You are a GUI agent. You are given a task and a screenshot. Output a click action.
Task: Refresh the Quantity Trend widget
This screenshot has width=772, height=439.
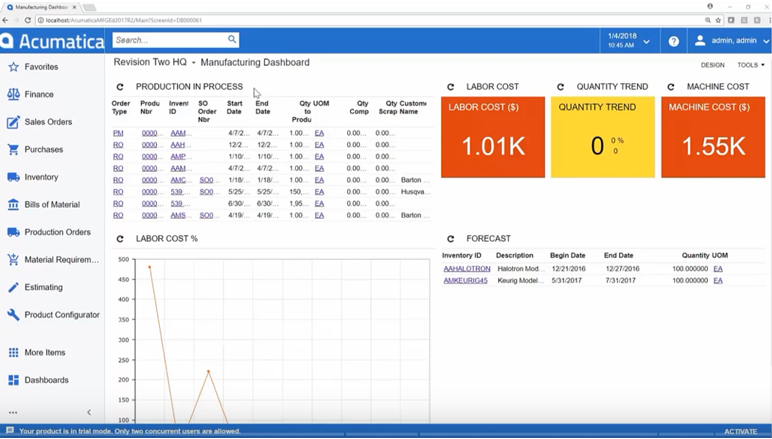click(560, 87)
